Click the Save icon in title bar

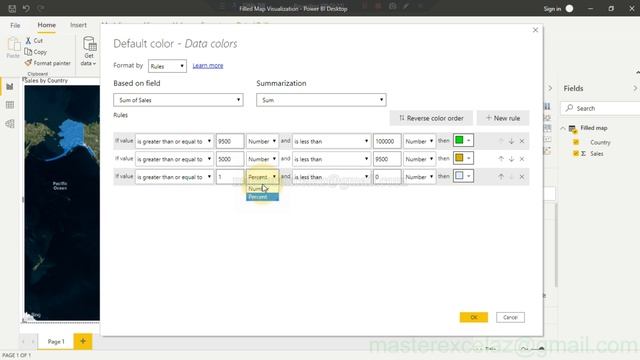pyautogui.click(x=12, y=8)
